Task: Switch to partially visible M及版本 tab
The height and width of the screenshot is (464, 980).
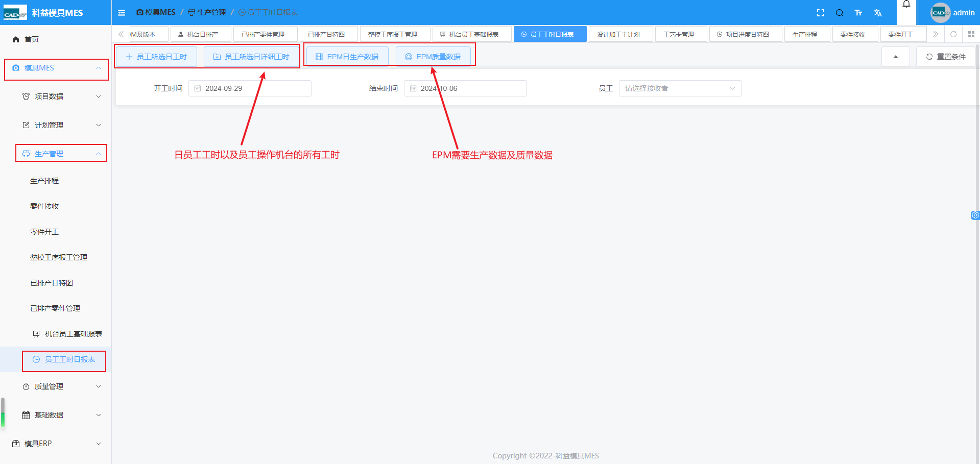Action: point(149,34)
